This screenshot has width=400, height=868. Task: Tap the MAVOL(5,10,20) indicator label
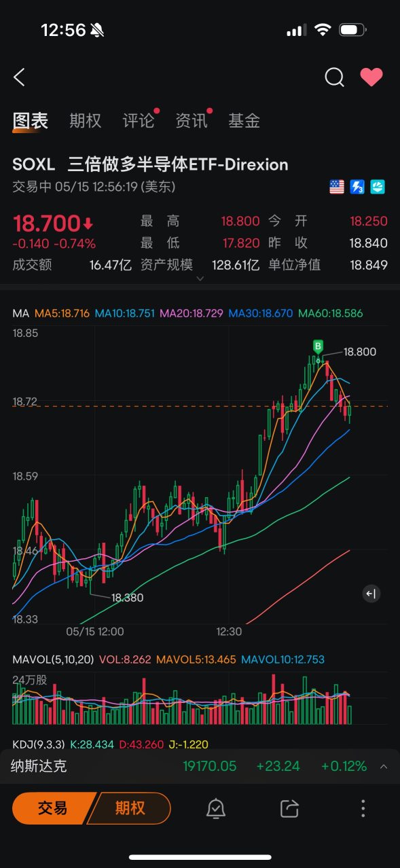click(53, 659)
